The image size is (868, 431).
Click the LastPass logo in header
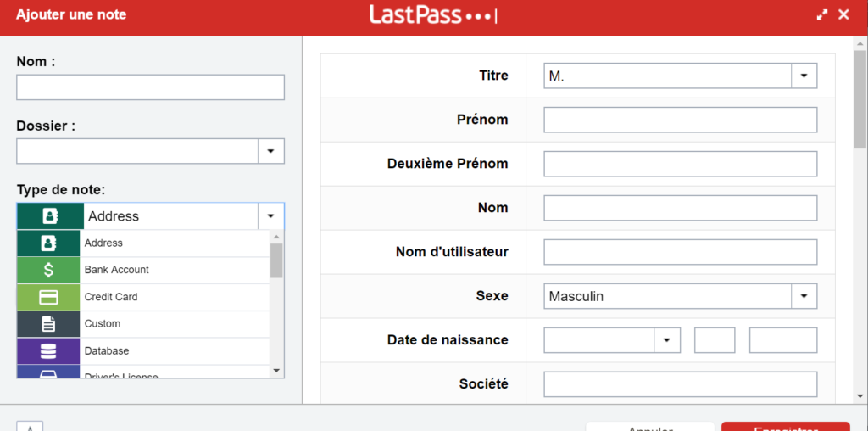pos(433,15)
